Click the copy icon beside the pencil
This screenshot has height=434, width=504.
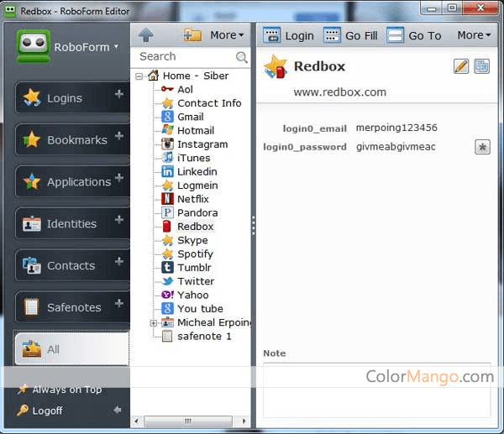481,66
